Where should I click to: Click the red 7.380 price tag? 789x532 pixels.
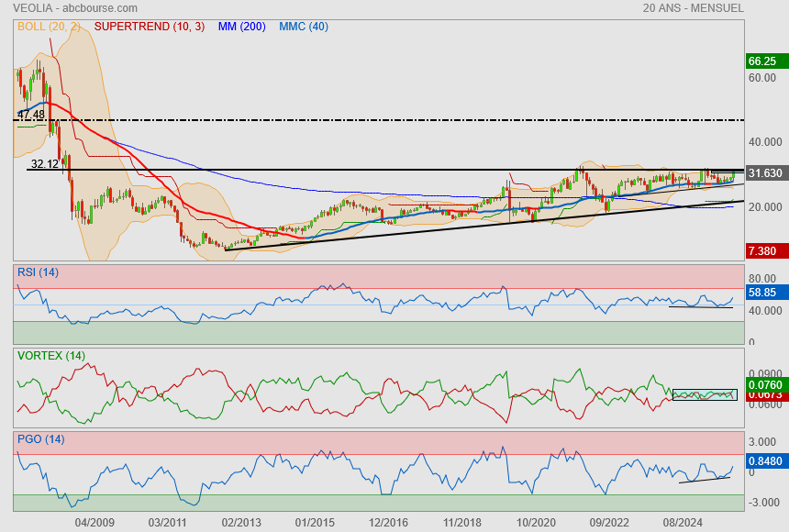pos(763,251)
